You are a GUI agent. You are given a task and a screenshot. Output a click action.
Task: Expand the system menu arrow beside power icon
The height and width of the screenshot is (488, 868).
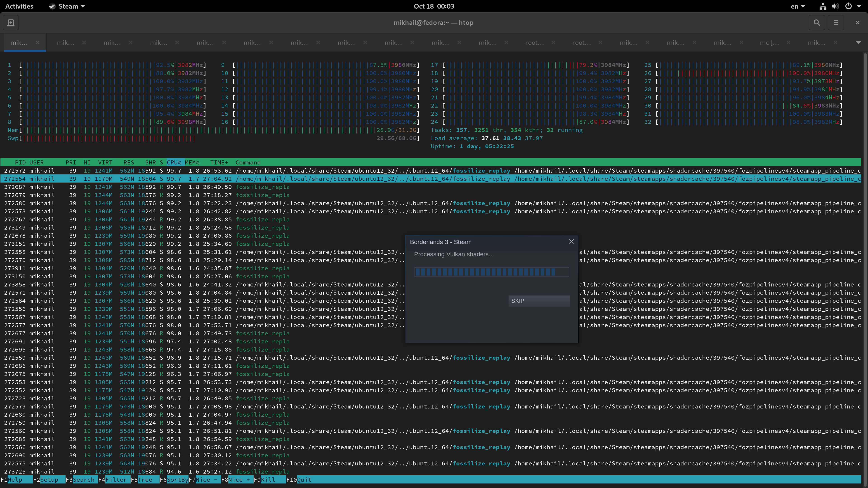(x=859, y=6)
